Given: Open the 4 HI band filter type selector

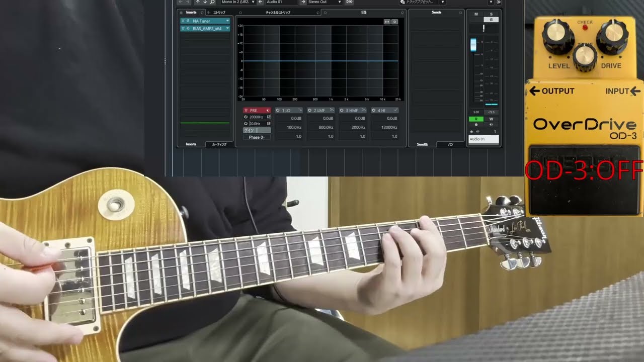Looking at the screenshot, I should 395,110.
